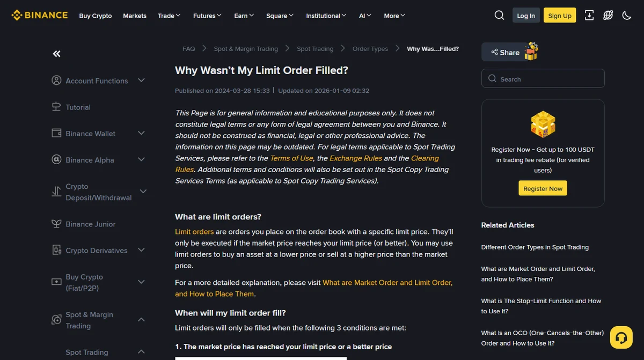Click the Binance Alpha icon
Image resolution: width=644 pixels, height=360 pixels.
coord(56,159)
